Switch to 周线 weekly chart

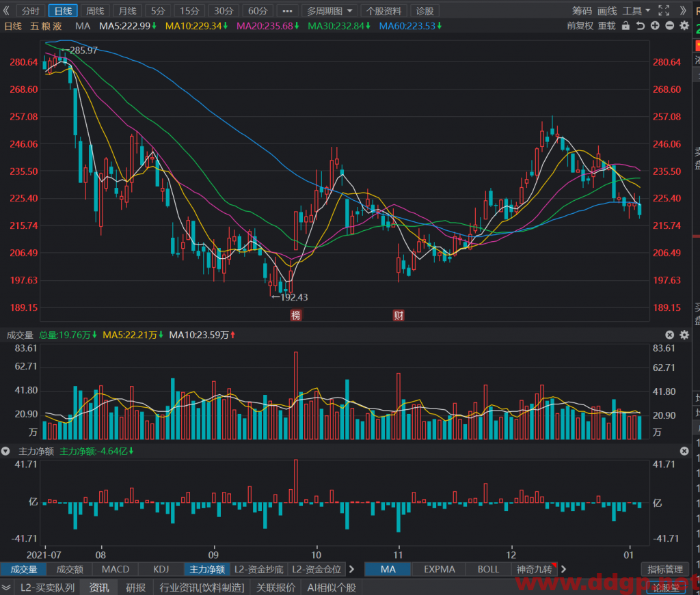[x=95, y=11]
